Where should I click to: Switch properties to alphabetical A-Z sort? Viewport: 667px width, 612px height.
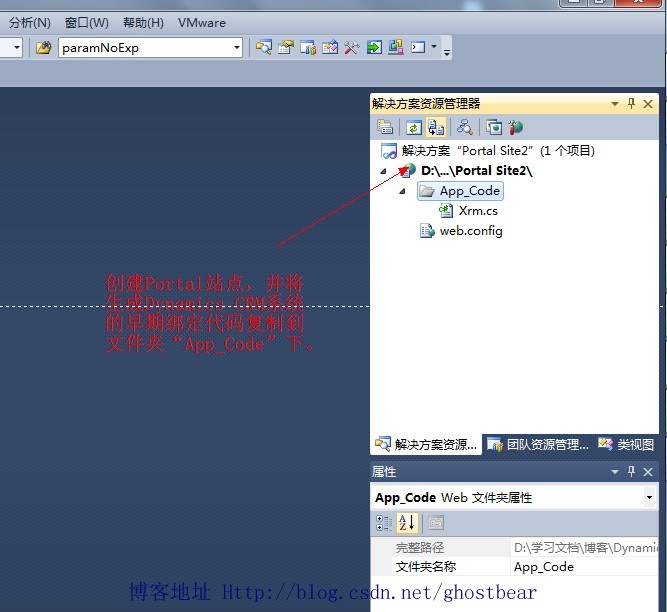(x=408, y=523)
